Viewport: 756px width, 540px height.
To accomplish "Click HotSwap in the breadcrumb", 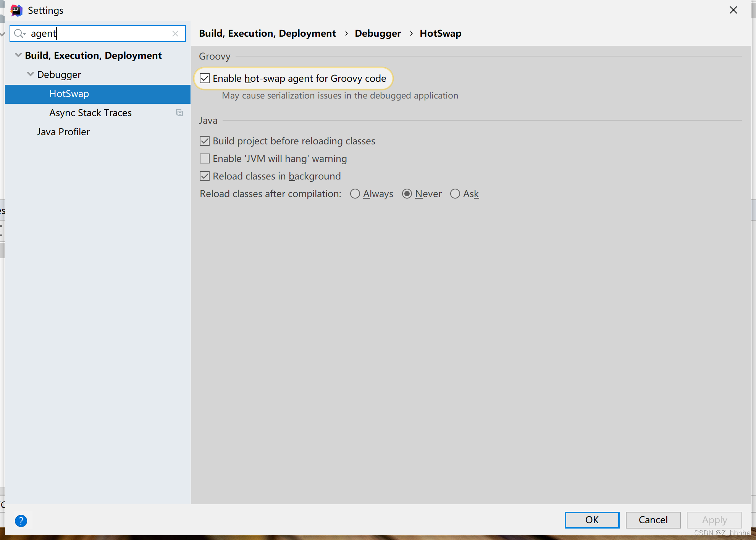I will [x=441, y=33].
